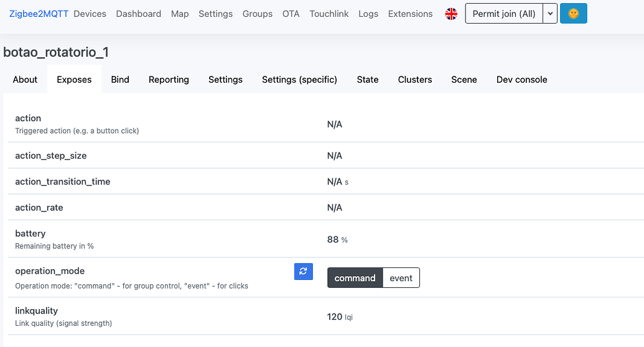Open the network Map page
Screen dimensions: 644x347
pyautogui.click(x=180, y=14)
